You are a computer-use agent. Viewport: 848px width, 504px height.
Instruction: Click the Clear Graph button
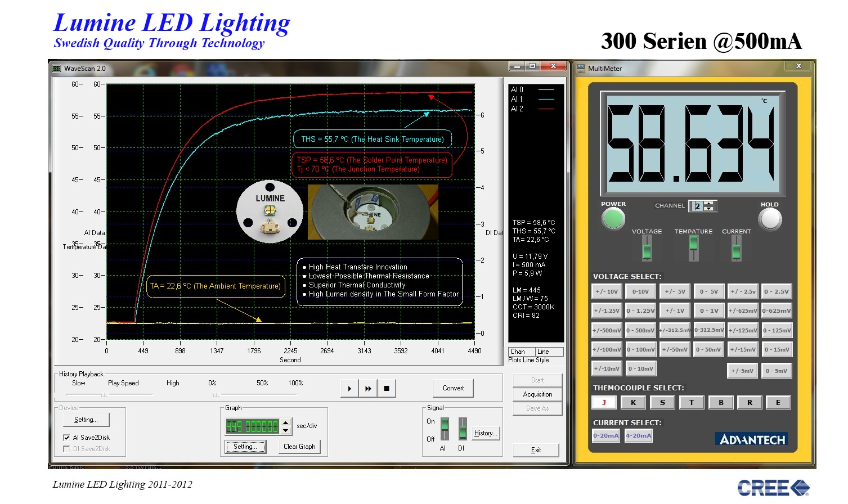click(299, 447)
